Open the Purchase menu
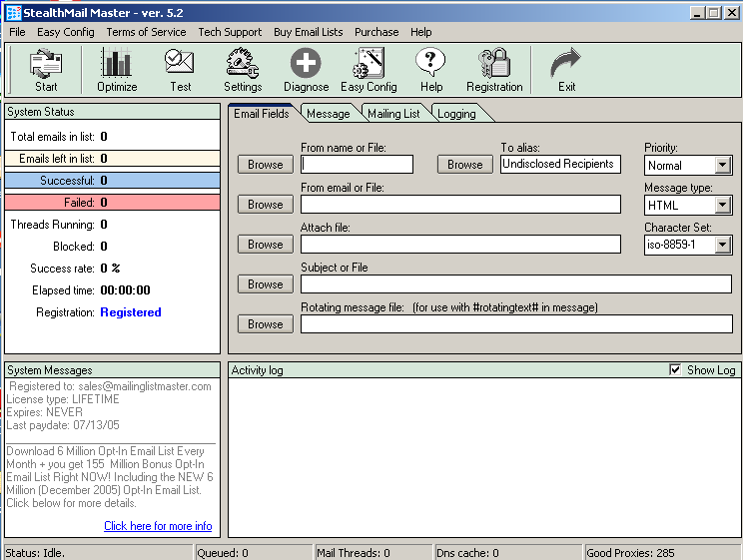Viewport: 743px width, 560px height. point(376,32)
